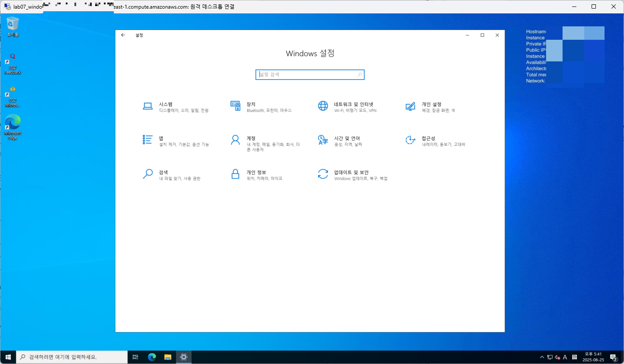
Task: Select the EC2 Micros... desktop shortcut
Action: point(13,97)
